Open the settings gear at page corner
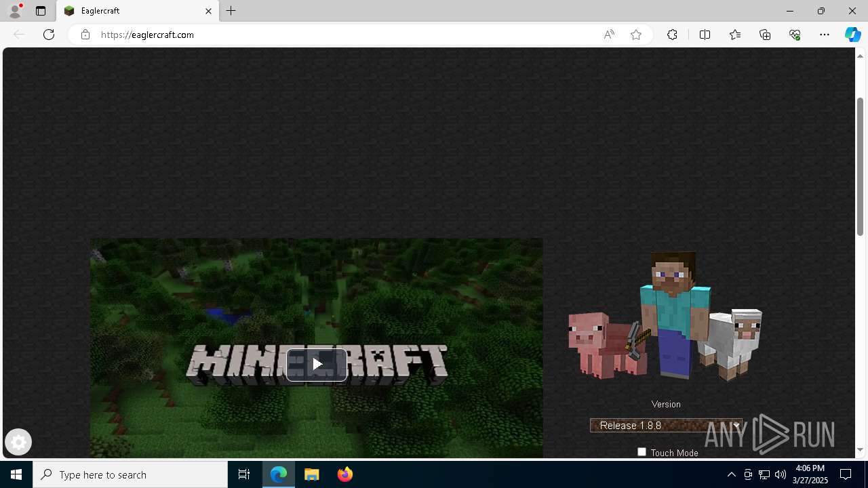 click(18, 443)
